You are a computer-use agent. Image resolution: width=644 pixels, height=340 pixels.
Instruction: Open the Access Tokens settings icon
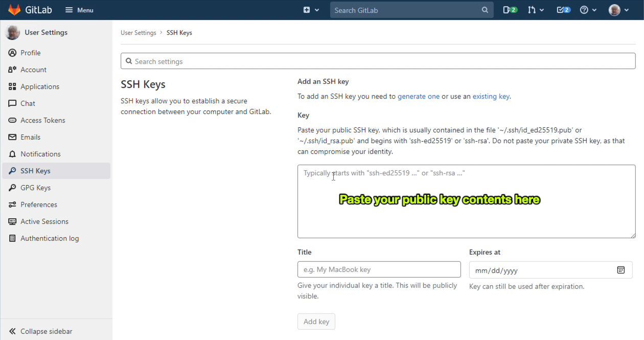coord(11,120)
